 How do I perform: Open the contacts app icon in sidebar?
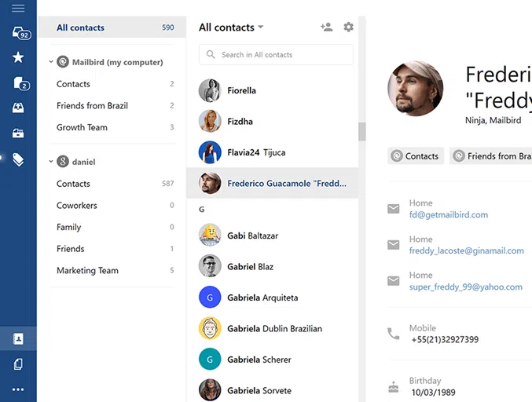18,339
